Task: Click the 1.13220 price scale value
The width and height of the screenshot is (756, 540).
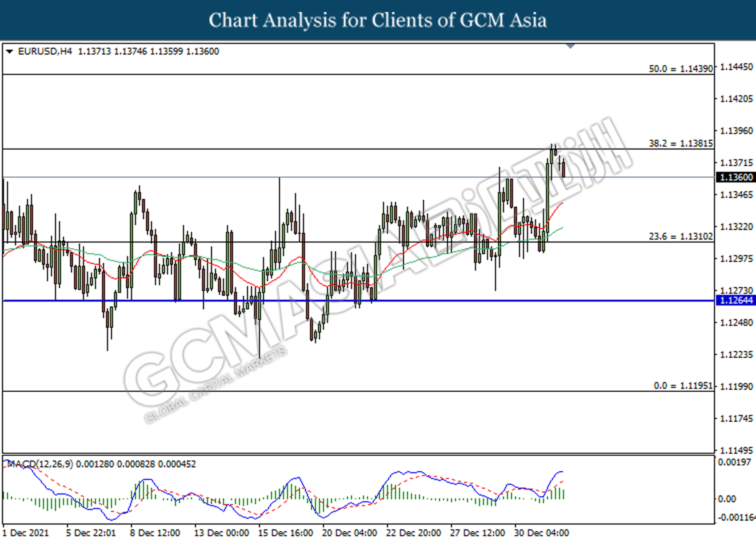Action: [736, 226]
